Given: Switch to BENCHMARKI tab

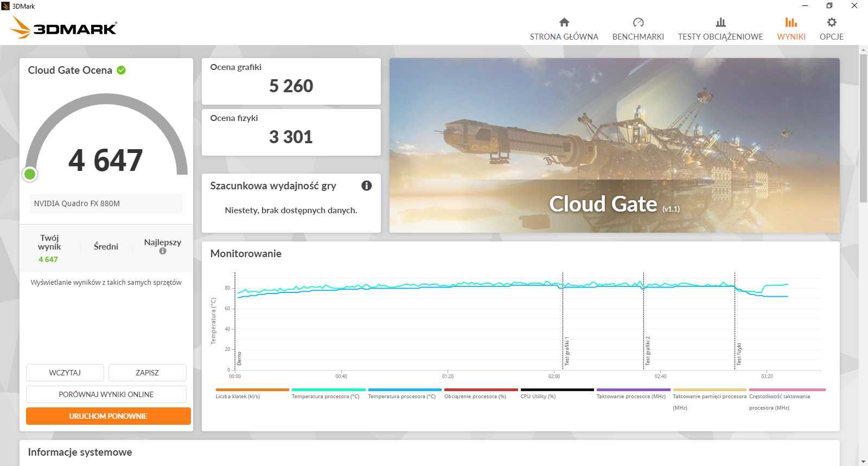Looking at the screenshot, I should [x=638, y=37].
